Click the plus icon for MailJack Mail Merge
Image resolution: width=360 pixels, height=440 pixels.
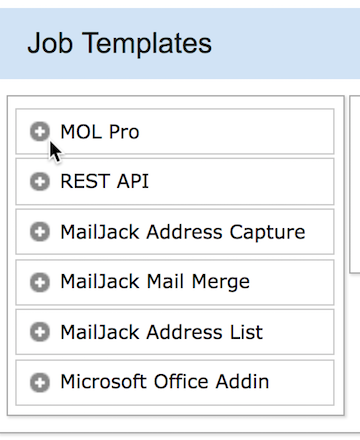point(40,282)
